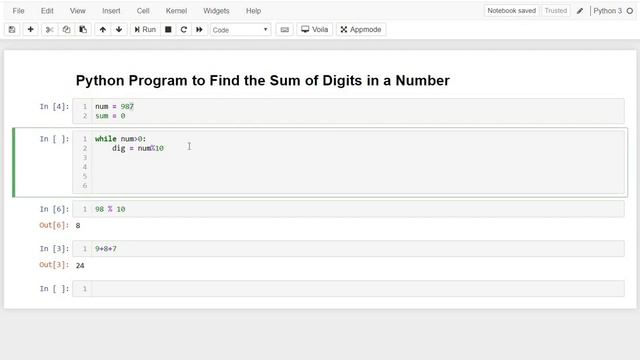Click into the cell containing num = 987
640x360 pixels.
[x=348, y=111]
